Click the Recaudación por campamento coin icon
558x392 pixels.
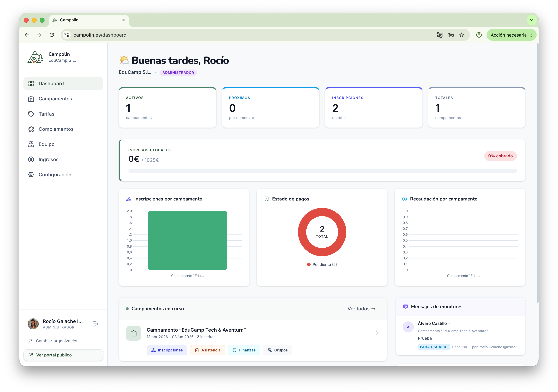click(x=404, y=199)
